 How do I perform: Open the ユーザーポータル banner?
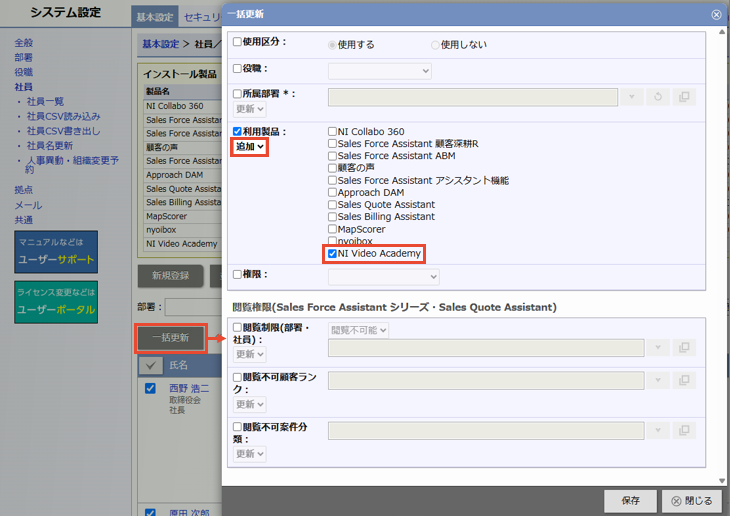56,302
